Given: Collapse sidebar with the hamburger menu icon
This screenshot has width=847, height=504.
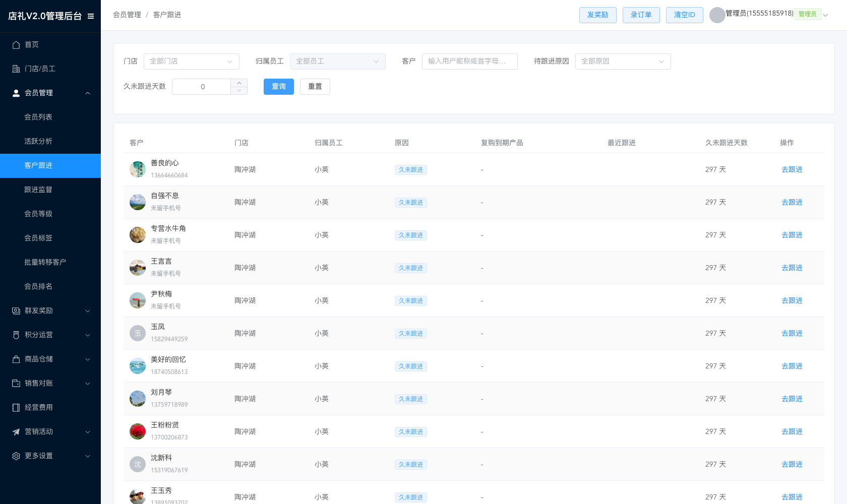Looking at the screenshot, I should pos(91,16).
